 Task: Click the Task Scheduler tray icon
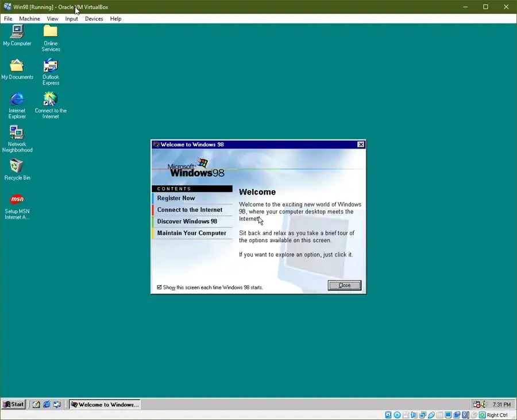[477, 404]
